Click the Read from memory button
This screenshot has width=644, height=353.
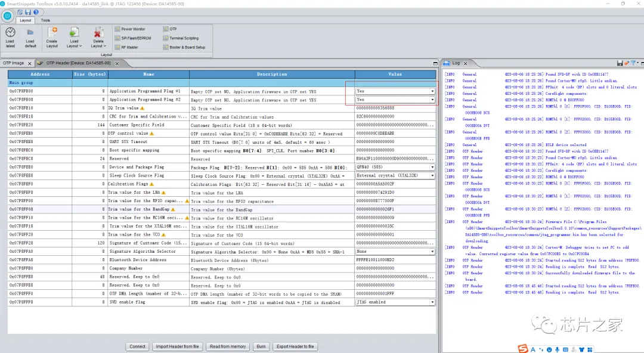pyautogui.click(x=228, y=346)
